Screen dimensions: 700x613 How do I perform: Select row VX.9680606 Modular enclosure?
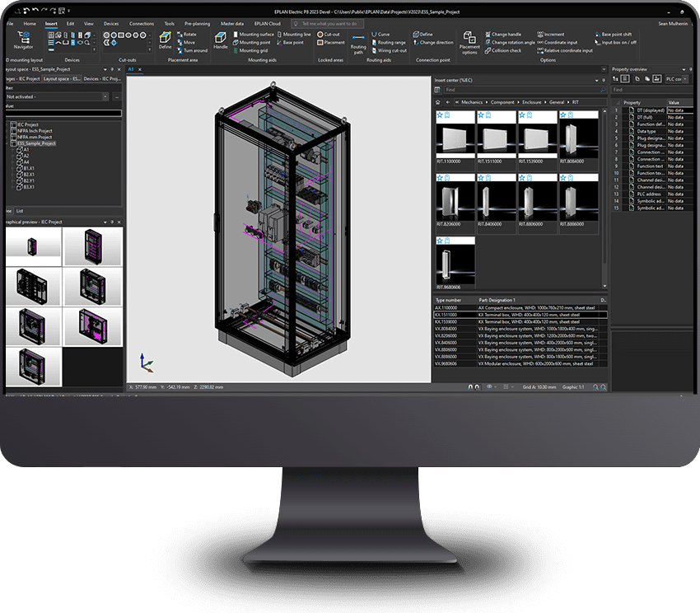tap(520, 363)
